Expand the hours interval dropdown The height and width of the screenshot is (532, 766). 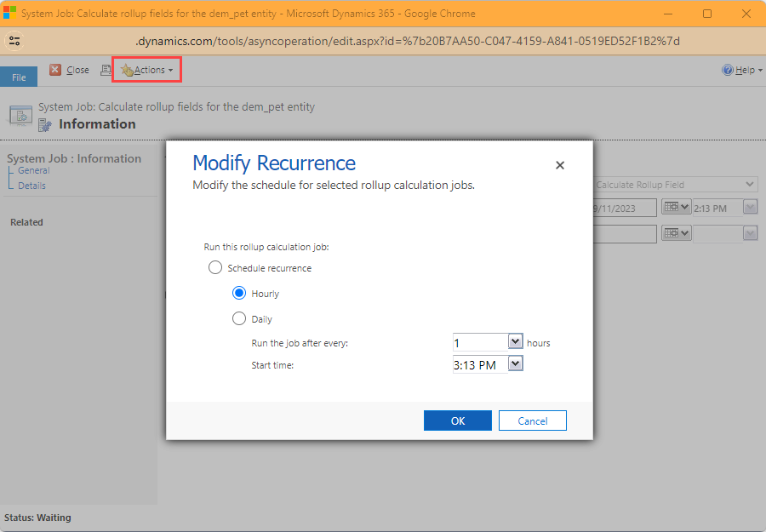click(x=516, y=341)
